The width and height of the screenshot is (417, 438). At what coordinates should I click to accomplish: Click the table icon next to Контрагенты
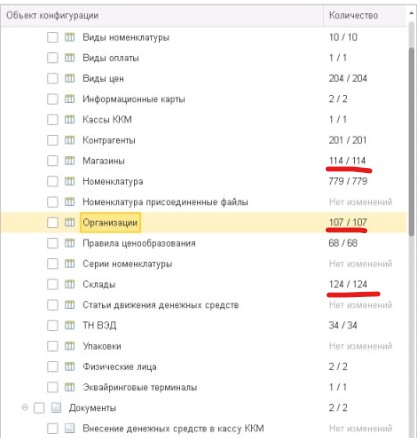coord(69,140)
